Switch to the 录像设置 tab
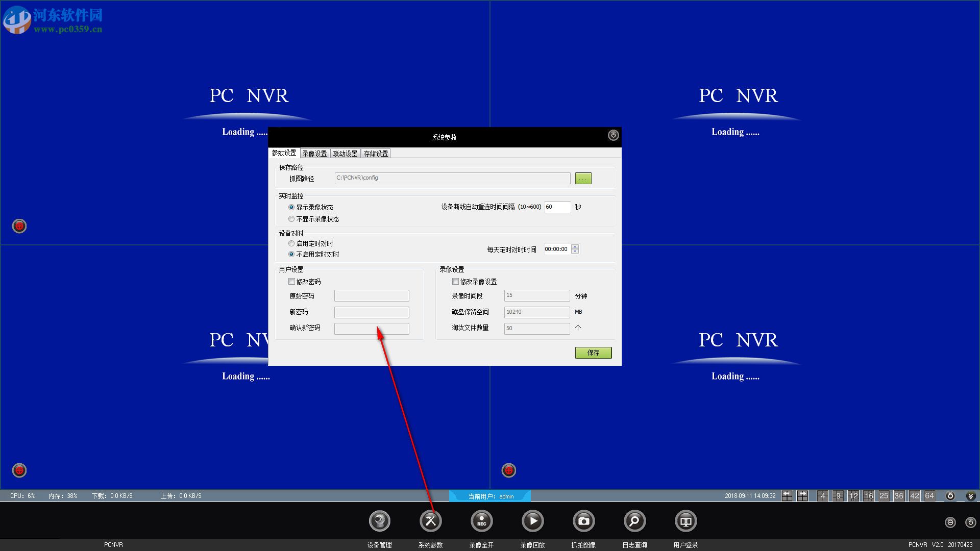This screenshot has width=980, height=551. click(x=314, y=153)
